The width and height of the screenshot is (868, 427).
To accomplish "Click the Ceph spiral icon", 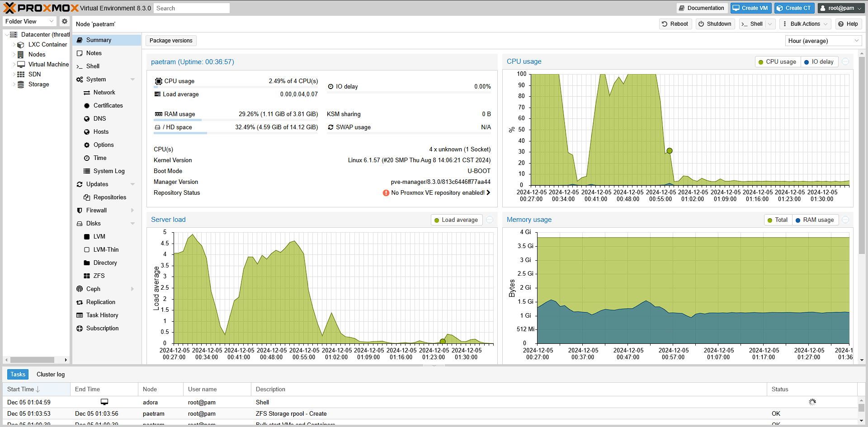I will coord(80,289).
